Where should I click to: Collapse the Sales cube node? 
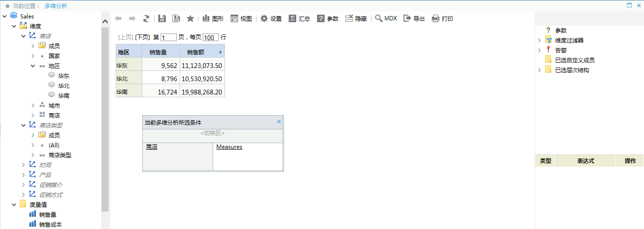(x=4, y=16)
